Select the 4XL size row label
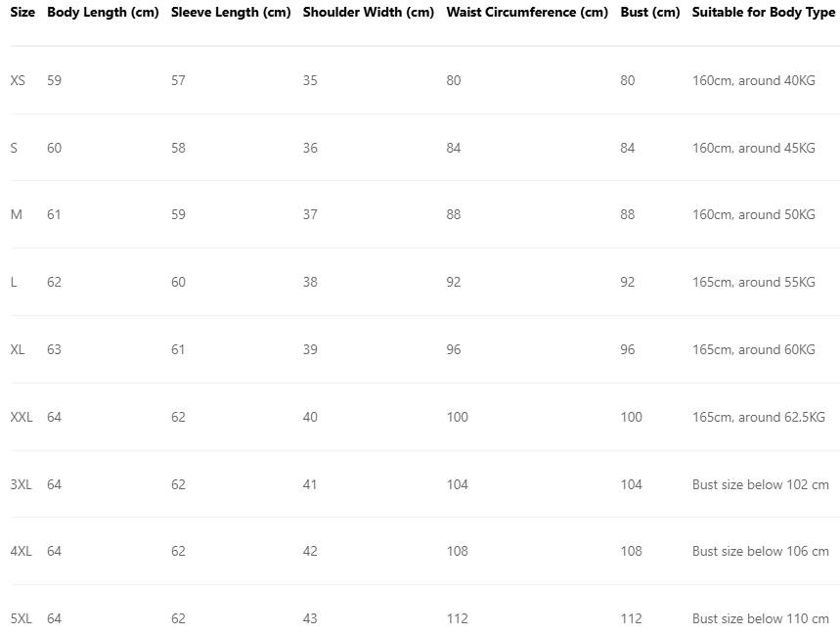 pos(22,551)
